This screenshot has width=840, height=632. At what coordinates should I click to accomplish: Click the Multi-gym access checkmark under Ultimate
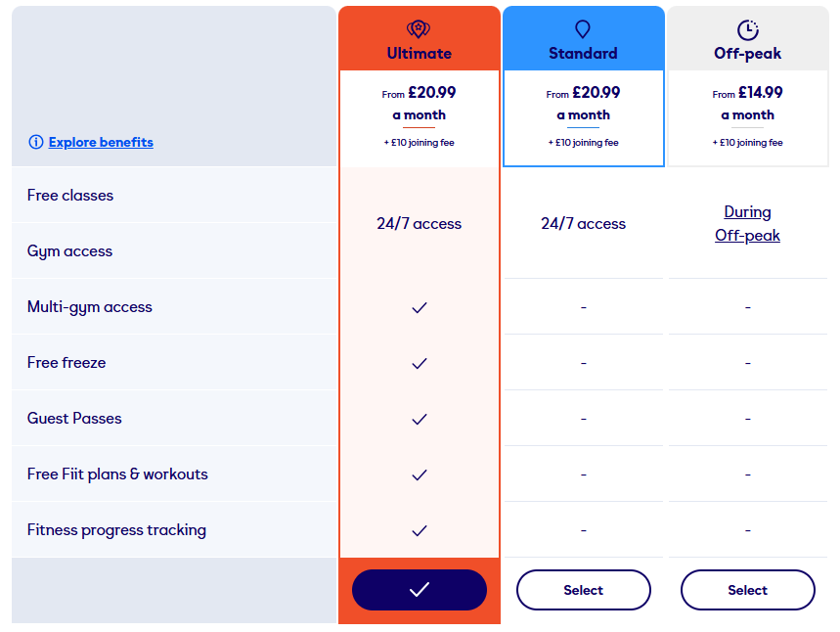point(419,307)
